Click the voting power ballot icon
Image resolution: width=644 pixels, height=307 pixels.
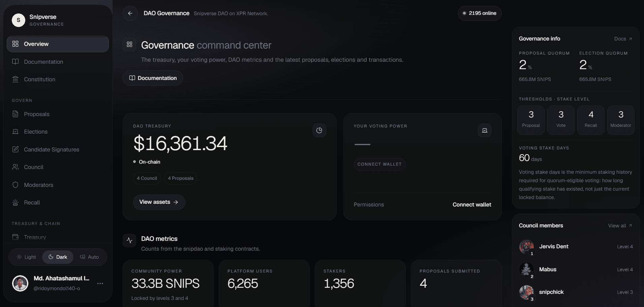(485, 130)
